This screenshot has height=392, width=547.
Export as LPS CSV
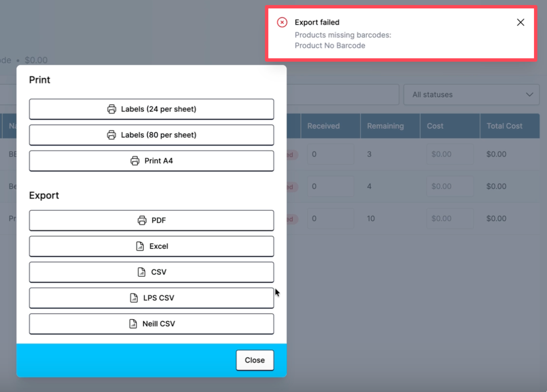[x=151, y=298]
